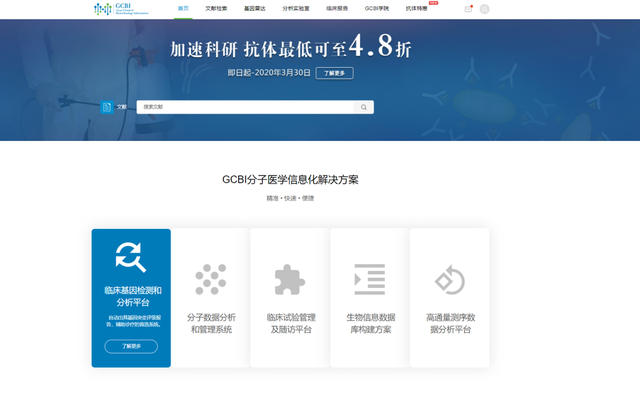
Task: Click the 临床试验管理及随访平台 card title
Action: [291, 323]
